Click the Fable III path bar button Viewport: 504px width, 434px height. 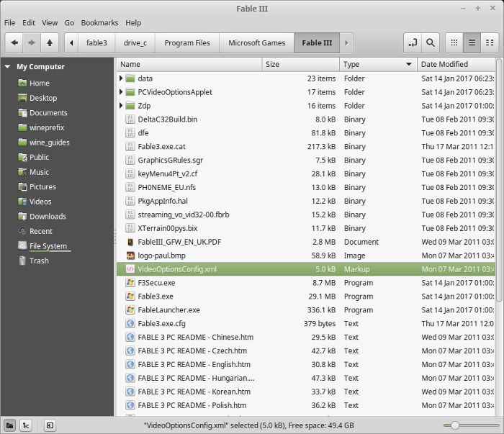(317, 42)
